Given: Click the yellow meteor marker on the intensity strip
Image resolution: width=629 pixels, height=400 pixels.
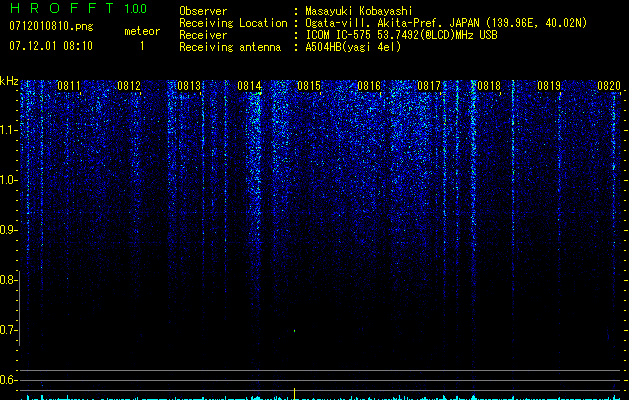Looking at the screenshot, I should [x=294, y=394].
